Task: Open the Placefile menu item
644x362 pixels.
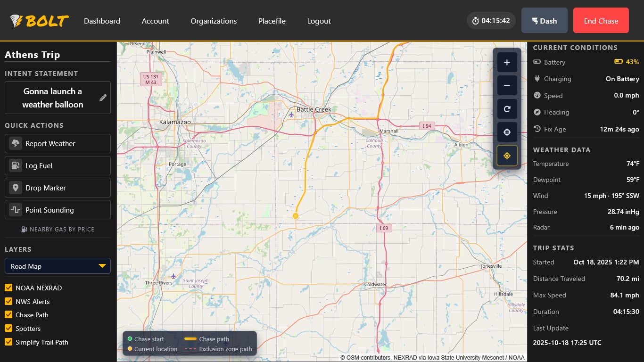Action: point(272,21)
